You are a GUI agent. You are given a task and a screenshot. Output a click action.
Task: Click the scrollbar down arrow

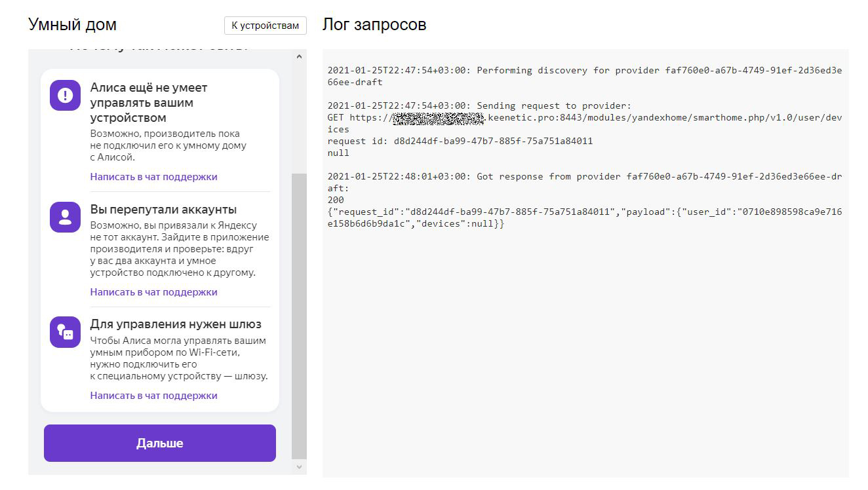click(x=299, y=467)
